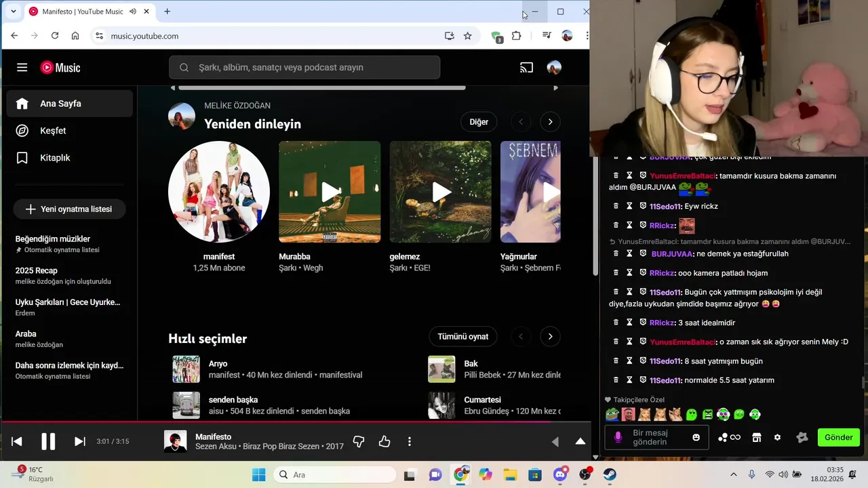868x488 pixels.
Task: Open more actions menu for Manifesto
Action: coord(410,441)
